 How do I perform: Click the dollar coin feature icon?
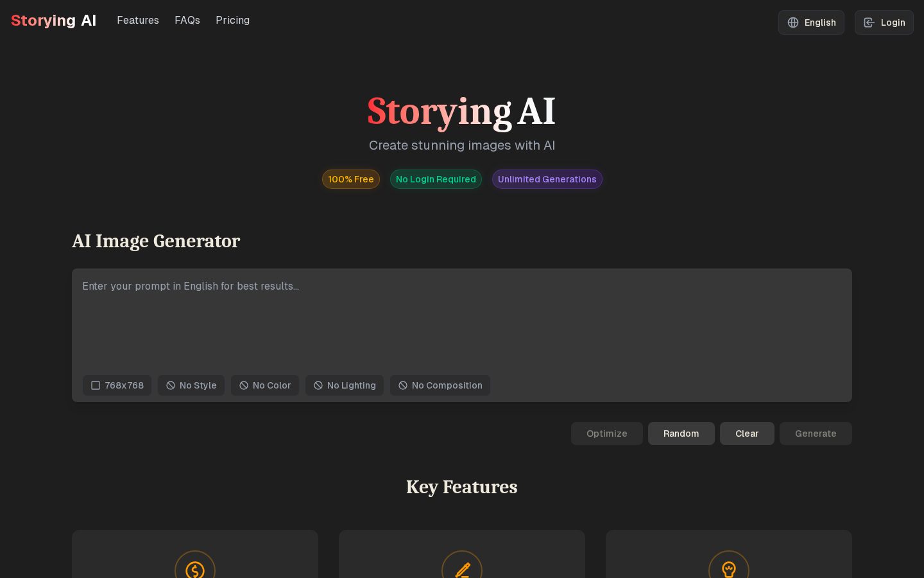click(195, 570)
